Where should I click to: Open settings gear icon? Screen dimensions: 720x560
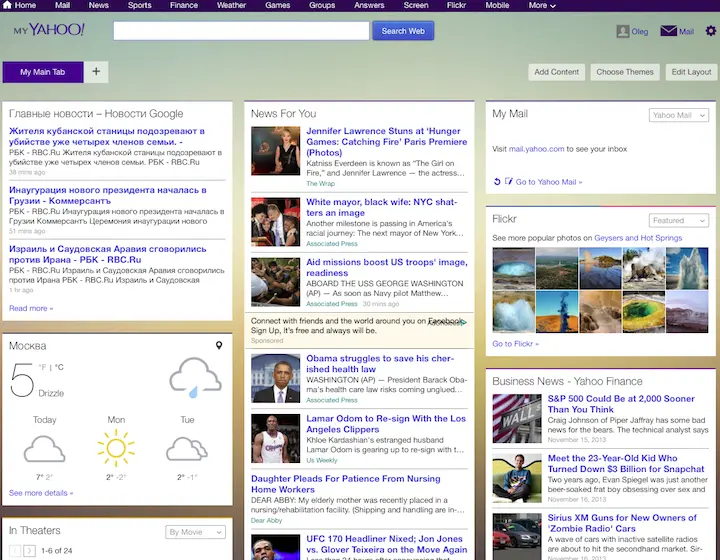(x=710, y=31)
